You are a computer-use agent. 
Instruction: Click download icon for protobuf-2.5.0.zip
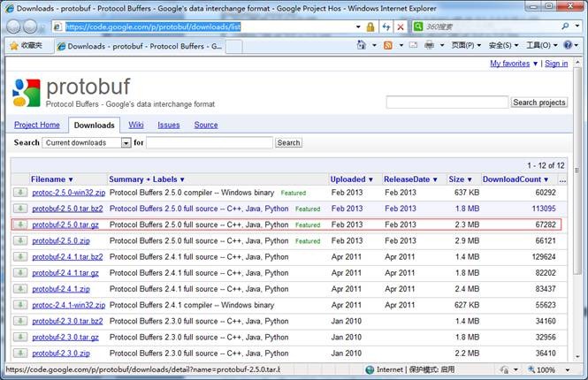(20, 241)
